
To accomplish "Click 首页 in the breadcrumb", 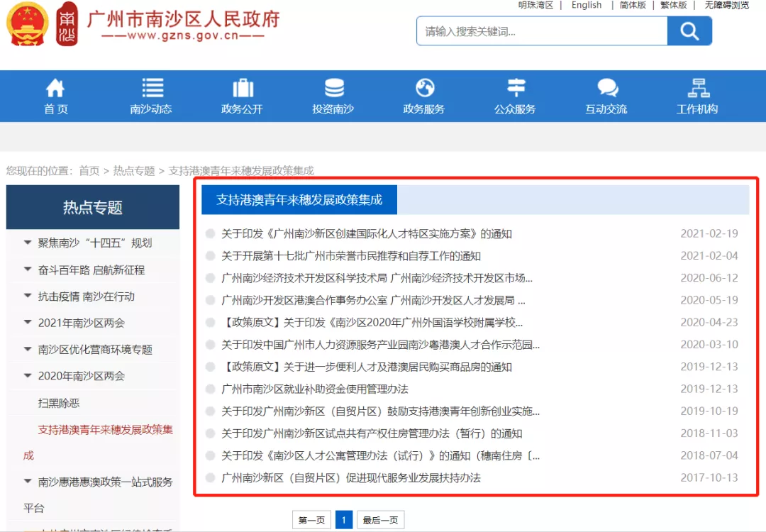I will point(89,171).
